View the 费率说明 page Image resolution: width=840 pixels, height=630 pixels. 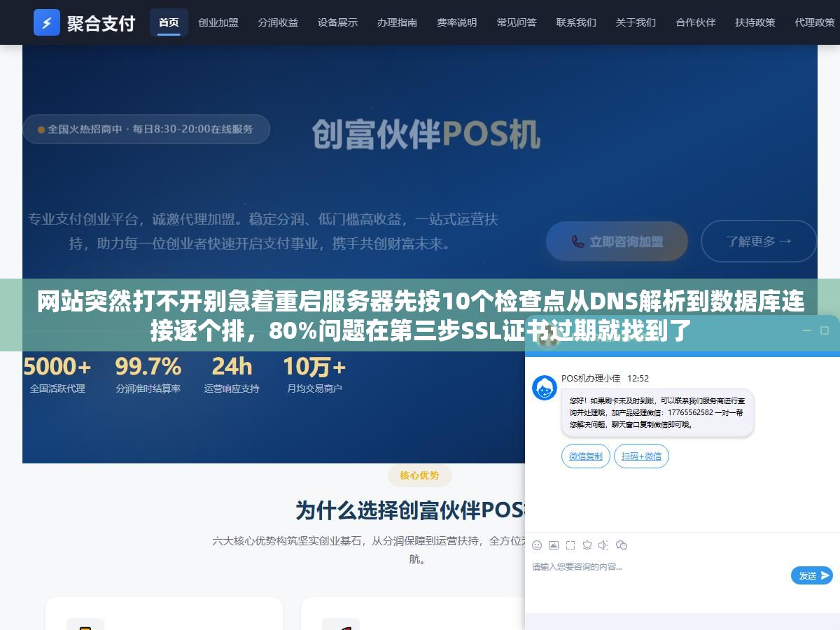(457, 22)
